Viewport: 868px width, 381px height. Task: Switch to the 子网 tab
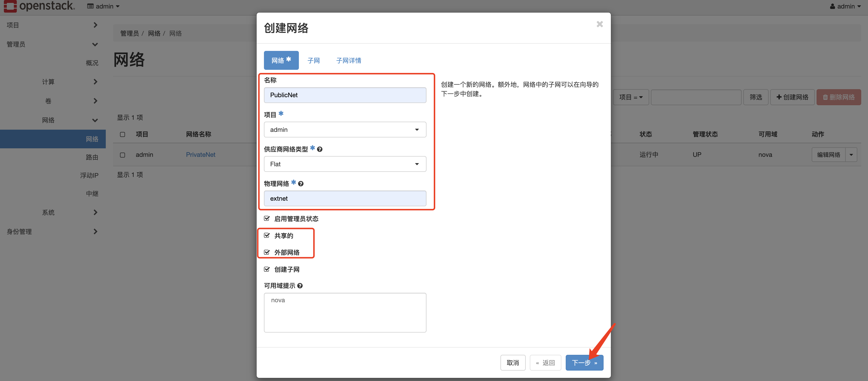point(313,60)
